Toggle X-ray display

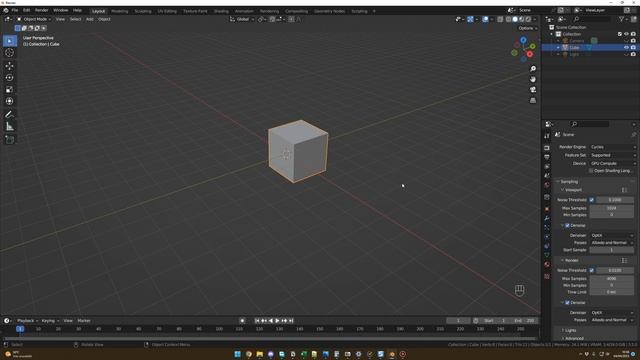click(x=500, y=19)
